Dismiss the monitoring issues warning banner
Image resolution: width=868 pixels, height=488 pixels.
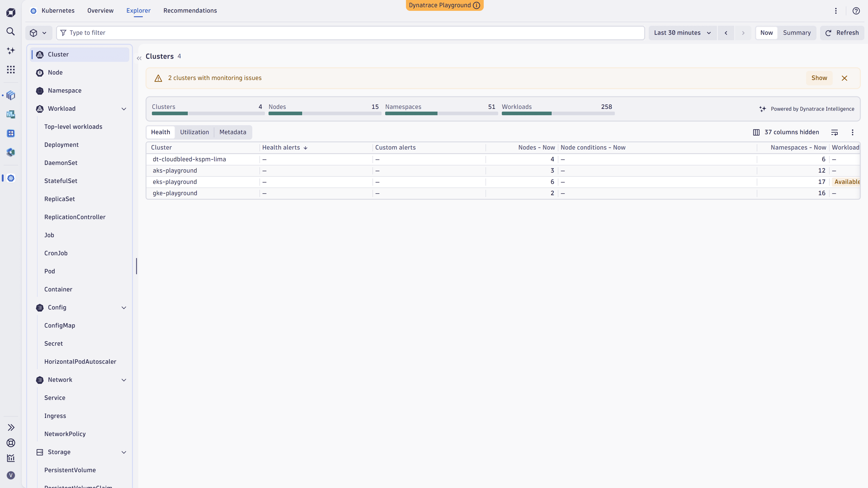click(844, 78)
